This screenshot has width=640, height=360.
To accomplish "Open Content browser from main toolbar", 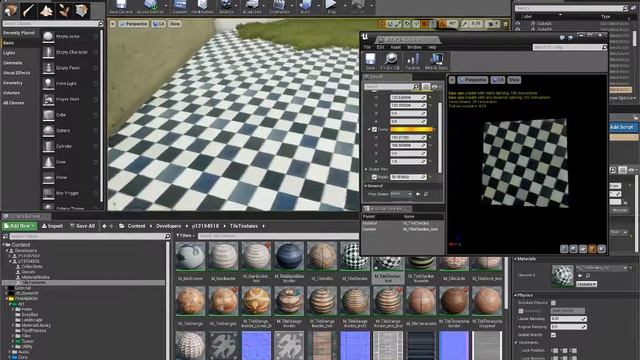I will [x=180, y=7].
